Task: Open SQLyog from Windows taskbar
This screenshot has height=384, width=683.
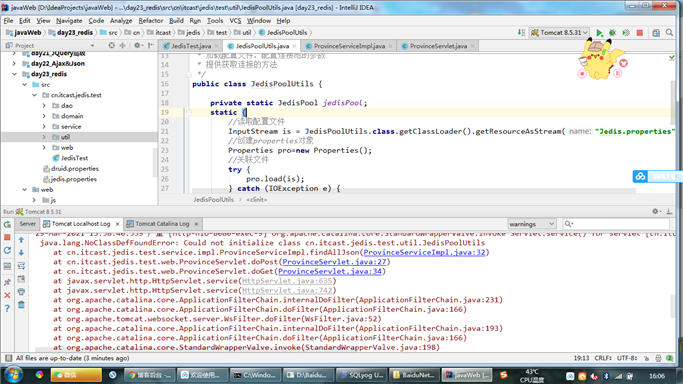Action: tap(361, 375)
